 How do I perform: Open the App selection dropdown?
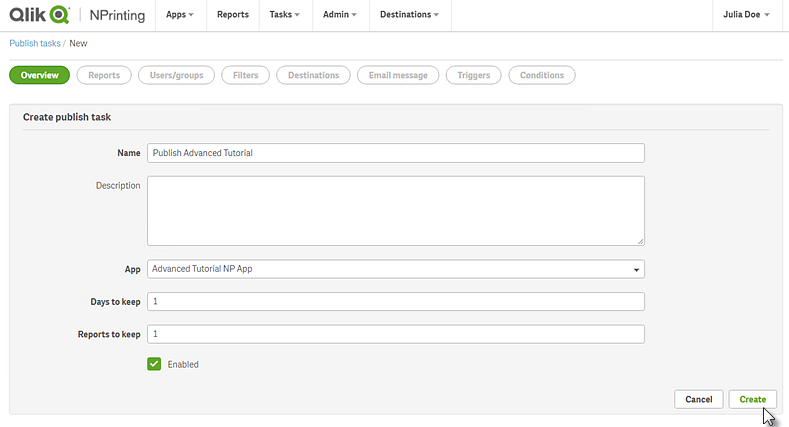click(x=396, y=269)
